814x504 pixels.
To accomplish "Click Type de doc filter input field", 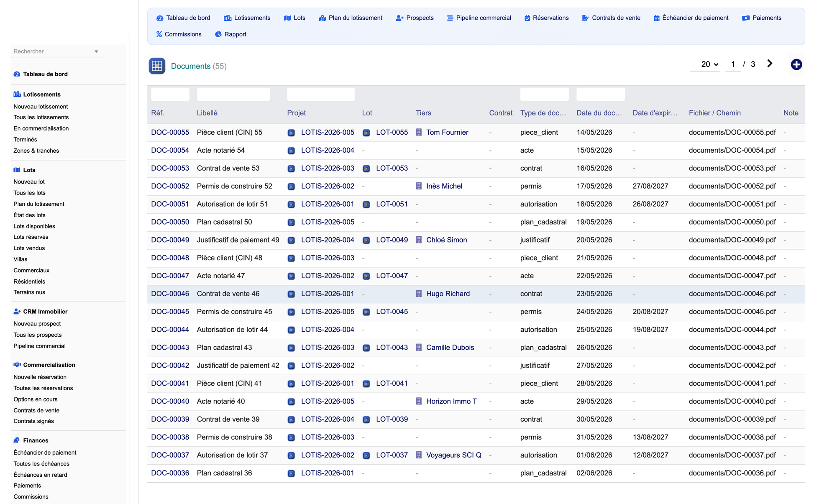I will (x=544, y=94).
